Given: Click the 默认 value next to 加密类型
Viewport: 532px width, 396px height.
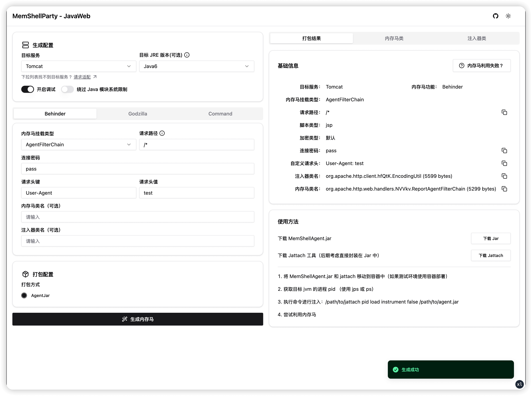Looking at the screenshot, I should point(330,138).
